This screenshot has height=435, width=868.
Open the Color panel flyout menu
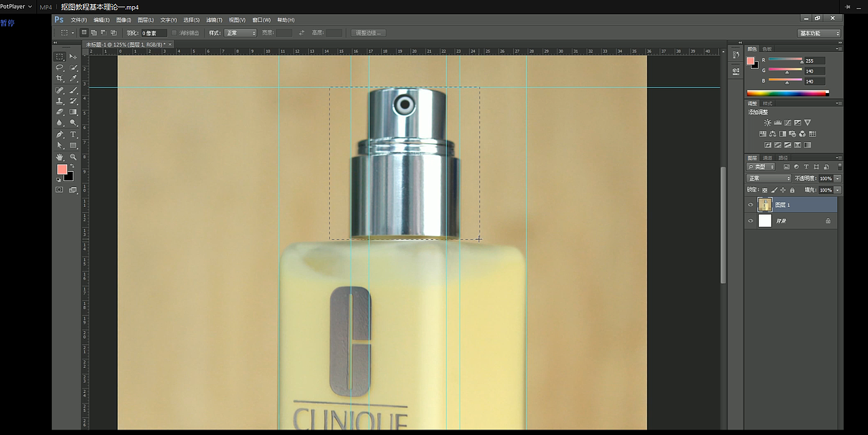click(838, 49)
